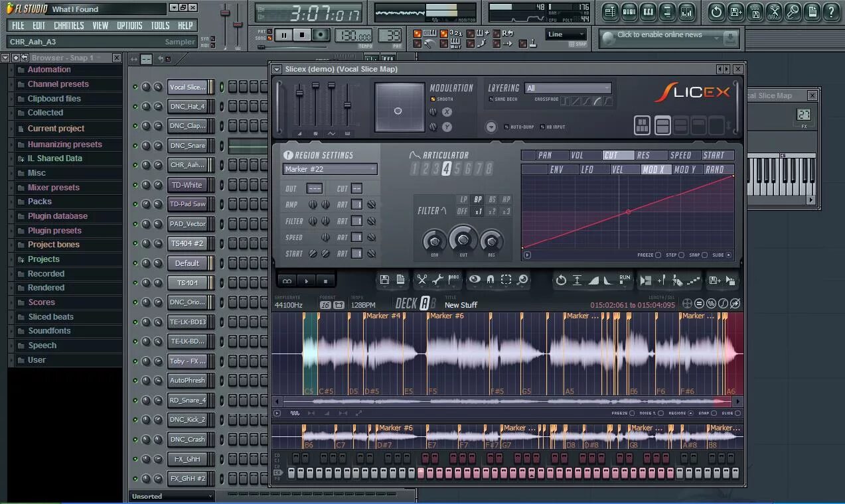The width and height of the screenshot is (845, 504).
Task: Open the TOOLS menu
Action: (160, 25)
